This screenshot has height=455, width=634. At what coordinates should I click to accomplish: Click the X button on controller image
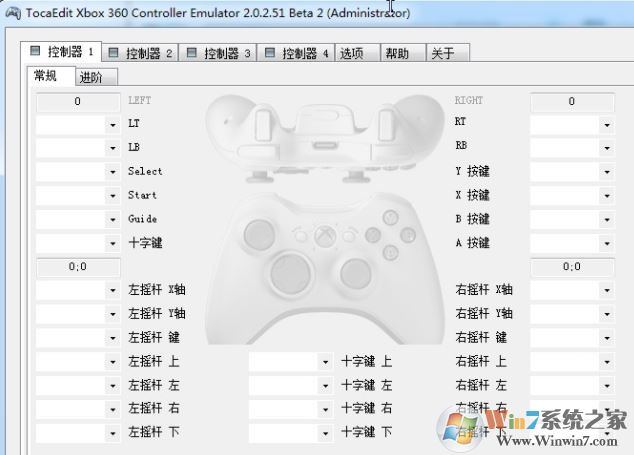coord(373,235)
